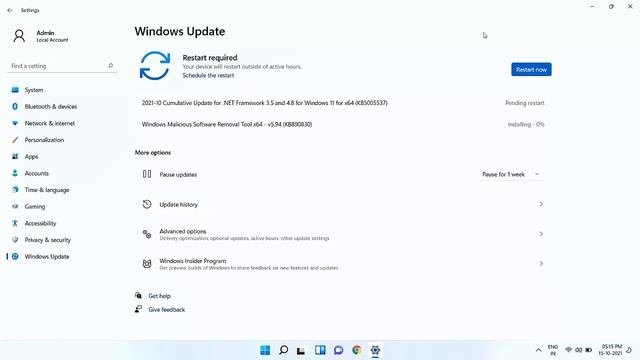Open the Start menu from the taskbar
This screenshot has height=360, width=640.
tap(265, 350)
